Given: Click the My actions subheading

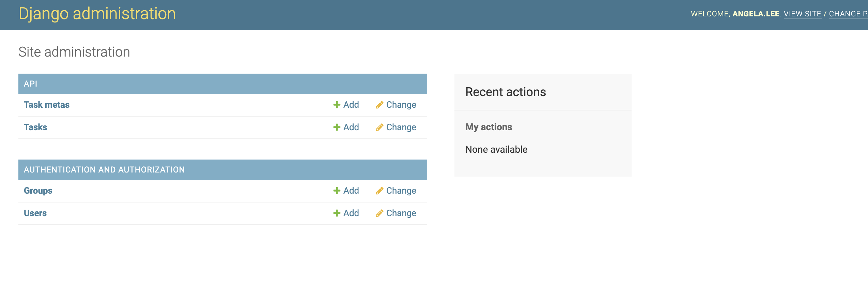Looking at the screenshot, I should click(489, 127).
